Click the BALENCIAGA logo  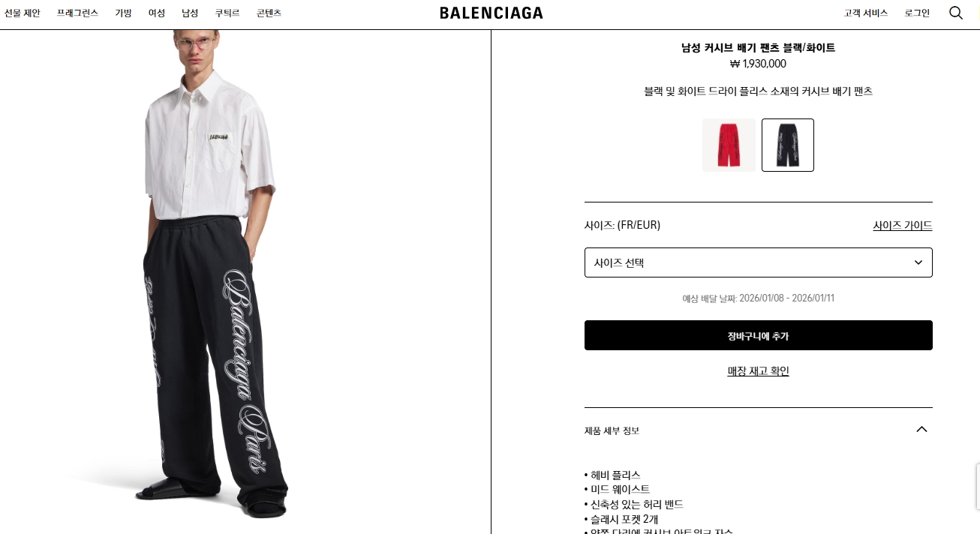click(x=492, y=13)
